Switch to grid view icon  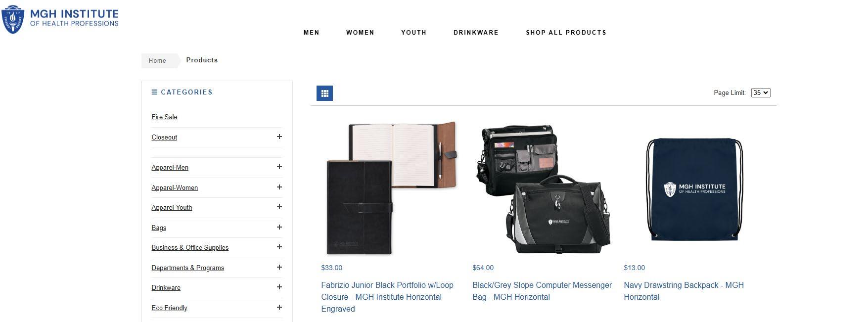pos(324,93)
